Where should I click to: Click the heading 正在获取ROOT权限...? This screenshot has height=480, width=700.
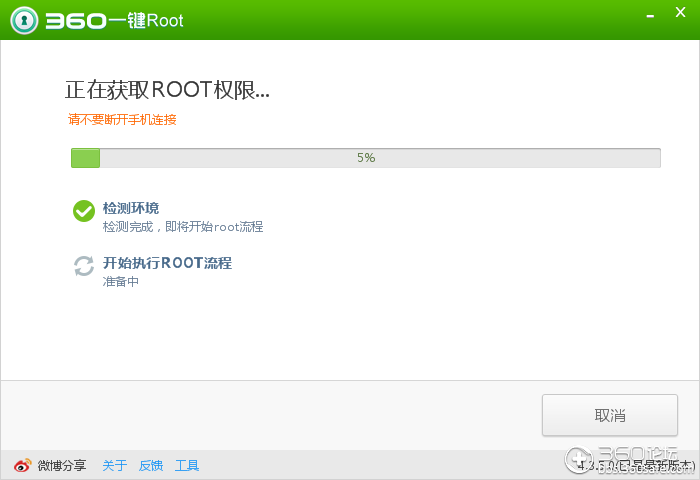pos(167,90)
